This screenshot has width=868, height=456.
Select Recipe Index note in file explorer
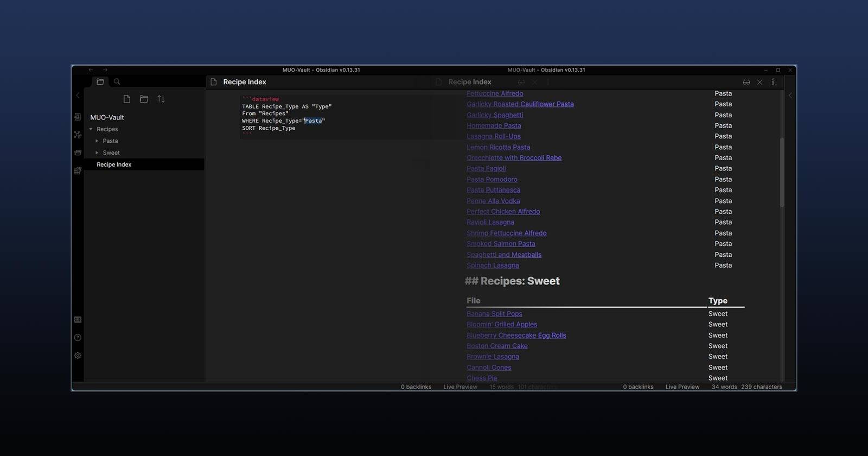pos(144,164)
